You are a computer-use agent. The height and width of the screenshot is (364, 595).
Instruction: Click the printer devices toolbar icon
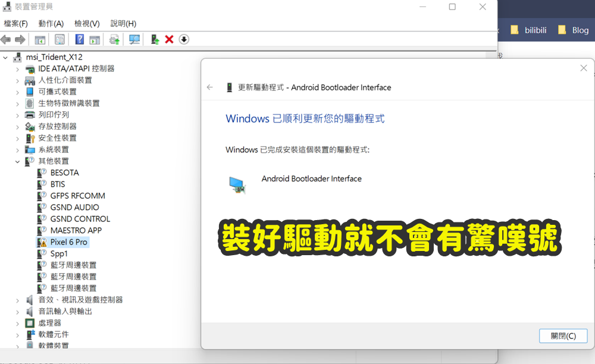coord(114,39)
